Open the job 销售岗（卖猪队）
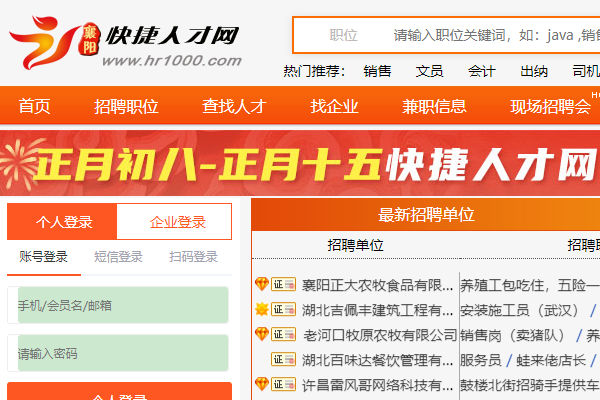The image size is (600, 400). pyautogui.click(x=515, y=335)
